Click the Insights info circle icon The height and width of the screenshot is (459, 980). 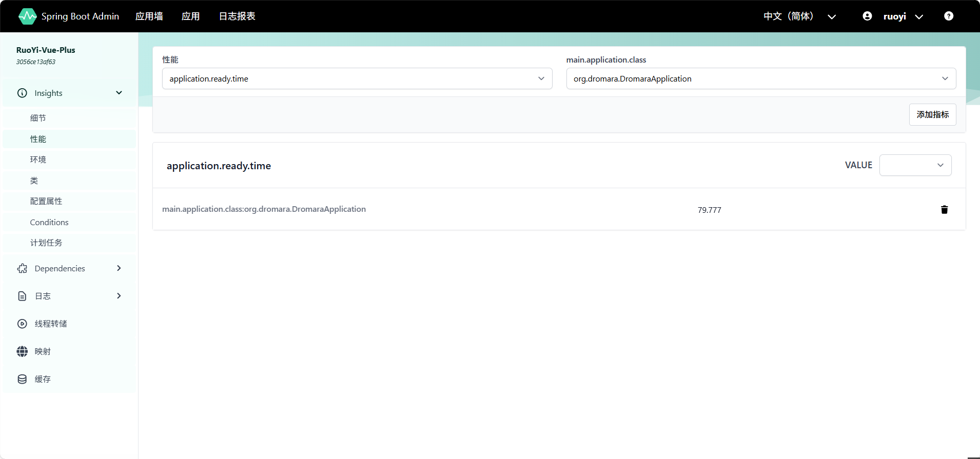click(22, 93)
